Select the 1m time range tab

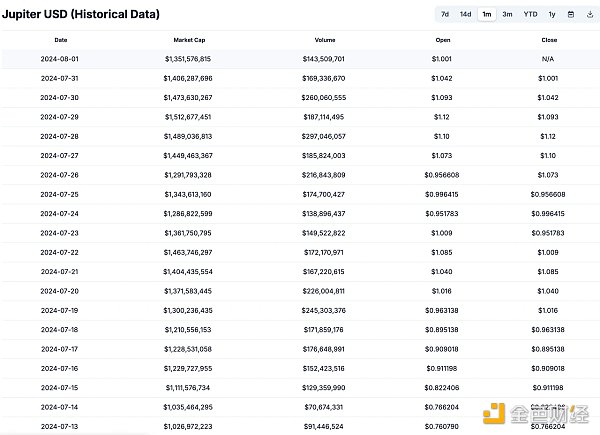487,14
